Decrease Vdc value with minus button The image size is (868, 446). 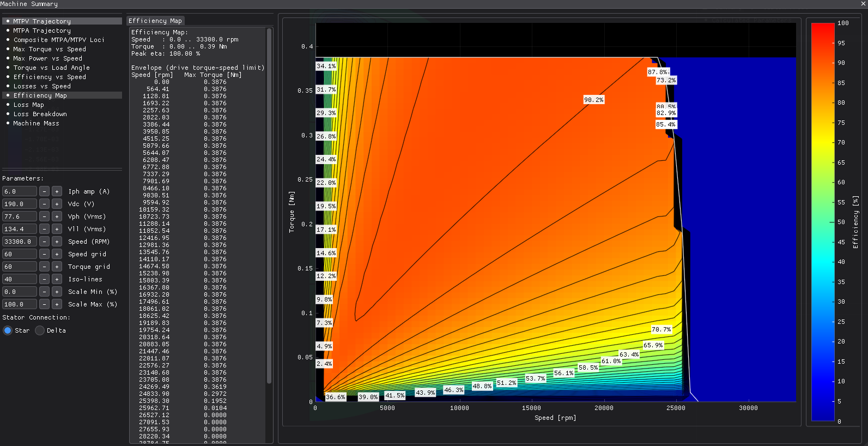pos(44,204)
